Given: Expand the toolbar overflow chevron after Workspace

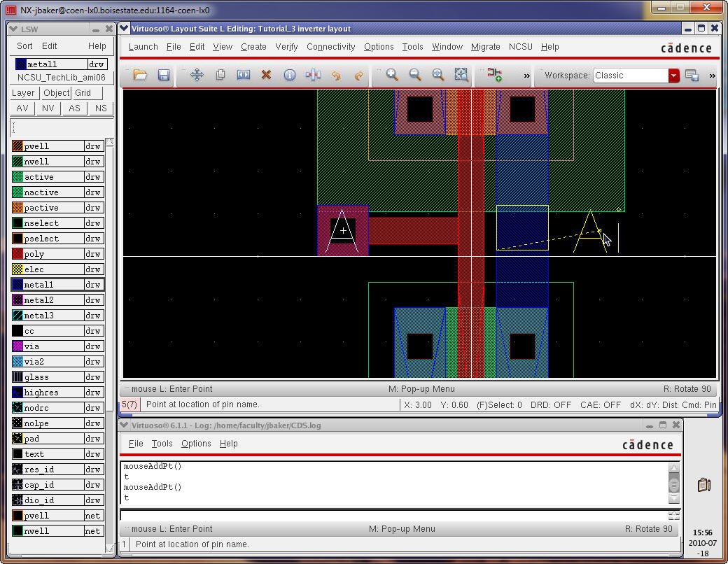Looking at the screenshot, I should point(712,76).
